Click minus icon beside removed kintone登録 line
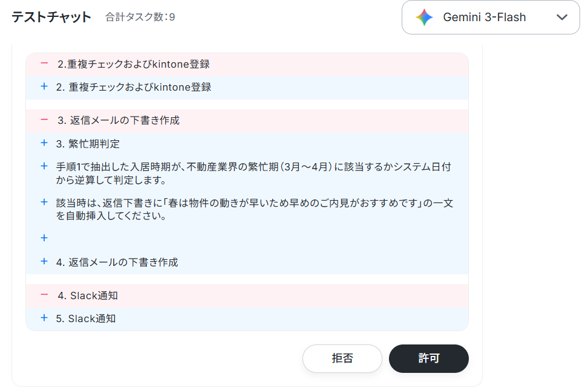Screen dimensions: 588x391 [44, 63]
